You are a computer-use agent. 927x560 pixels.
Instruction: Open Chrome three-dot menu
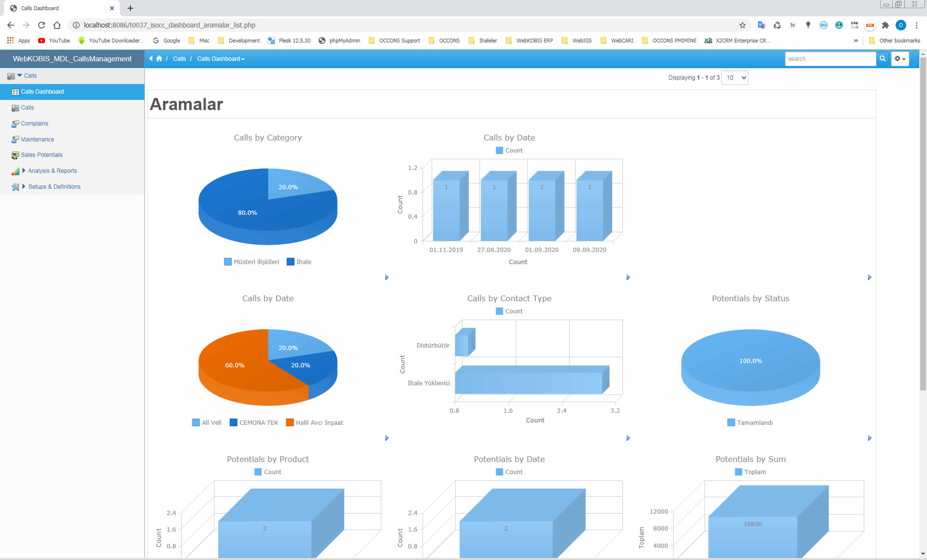click(x=916, y=25)
